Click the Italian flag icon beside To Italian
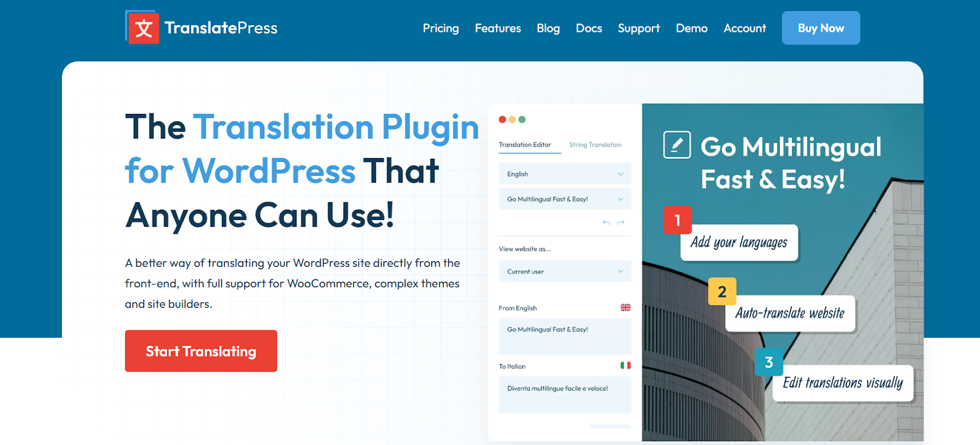 point(625,365)
